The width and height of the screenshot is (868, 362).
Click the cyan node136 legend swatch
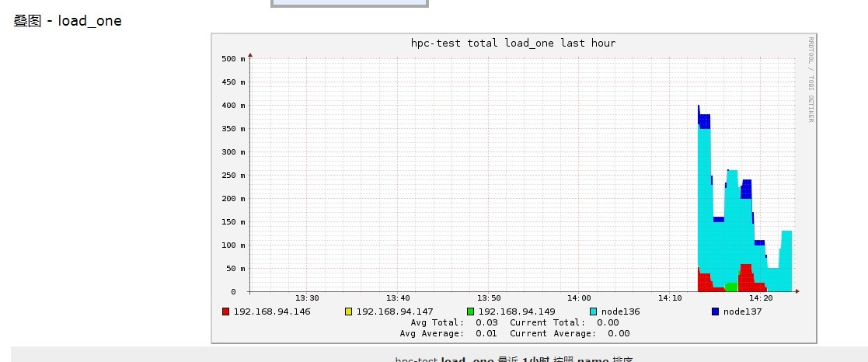point(594,312)
